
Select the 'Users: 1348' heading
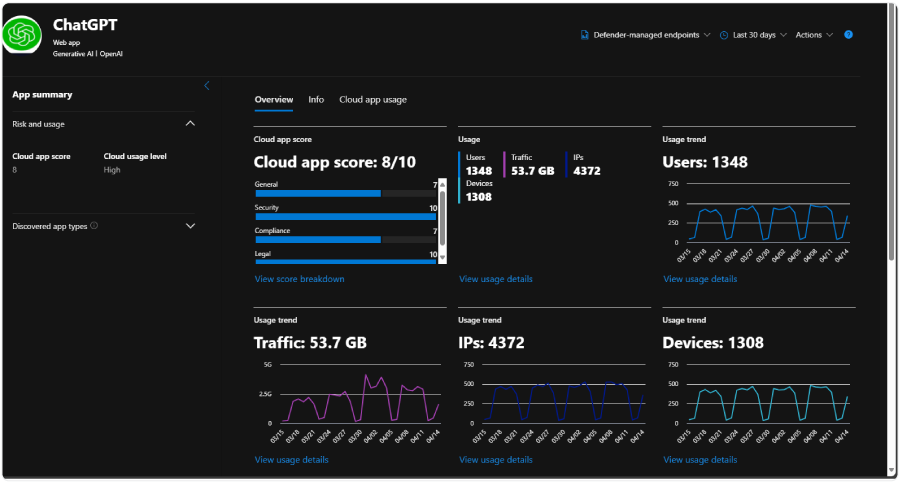pyautogui.click(x=705, y=162)
